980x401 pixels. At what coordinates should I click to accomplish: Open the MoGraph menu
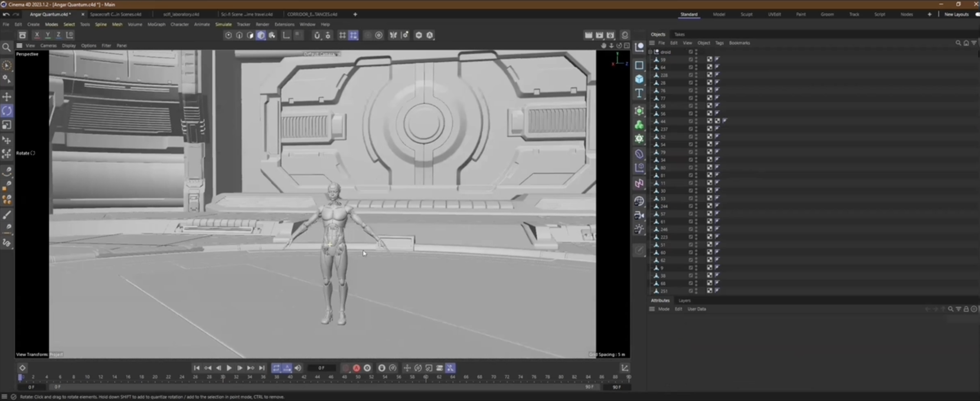(156, 25)
